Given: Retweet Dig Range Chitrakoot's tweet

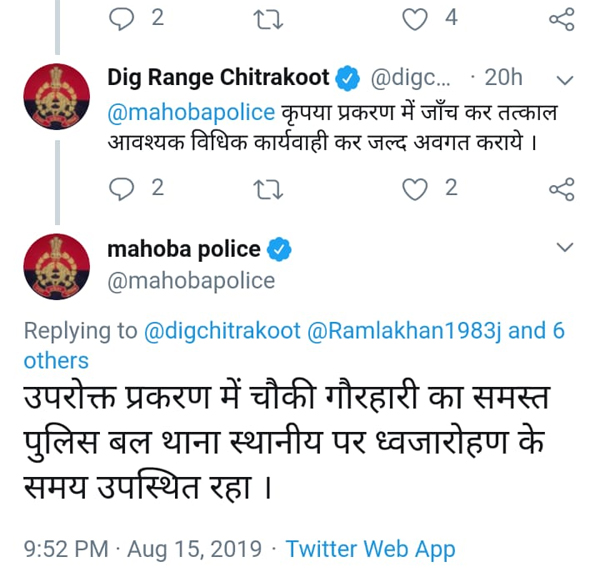Looking at the screenshot, I should (268, 189).
